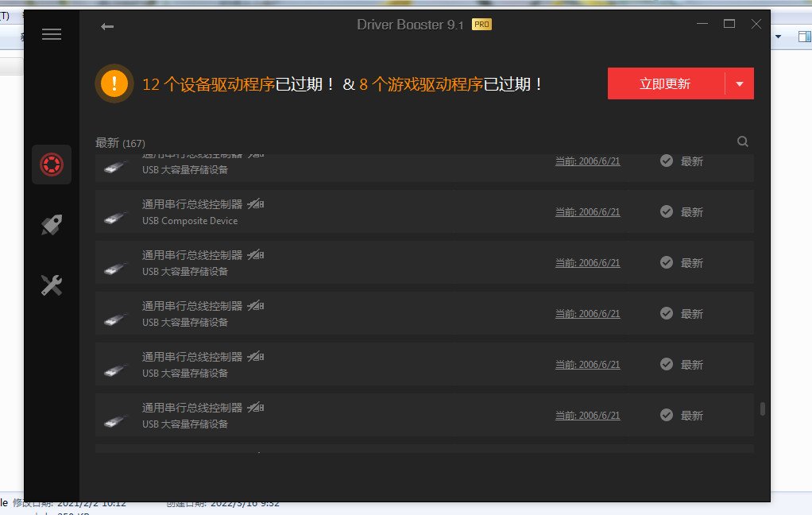Click the blue panel icon at top right
The width and height of the screenshot is (812, 515).
(803, 36)
